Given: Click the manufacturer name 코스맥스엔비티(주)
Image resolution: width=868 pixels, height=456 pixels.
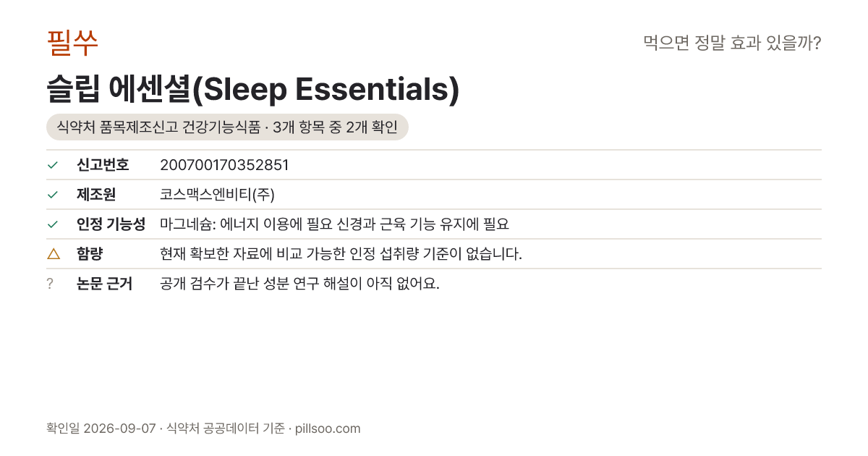Looking at the screenshot, I should click(217, 195).
